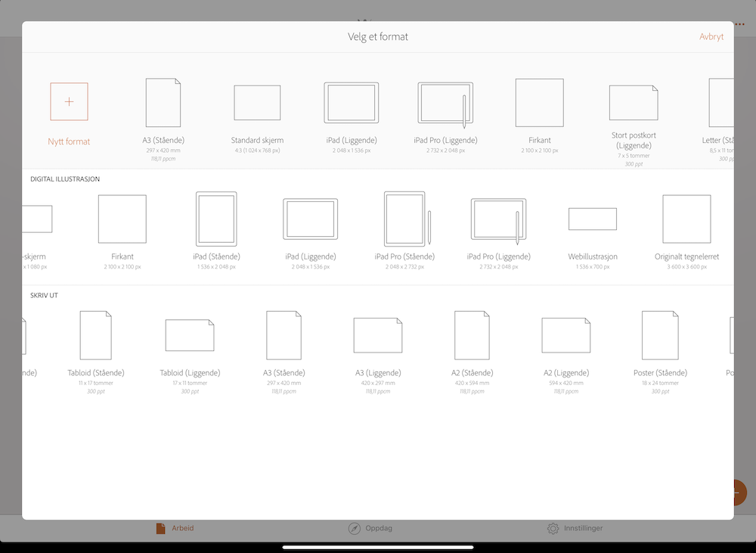Viewport: 756px width, 553px height.
Task: Pick iPad (Liggende) under Digital illustrasjon
Action: click(311, 234)
